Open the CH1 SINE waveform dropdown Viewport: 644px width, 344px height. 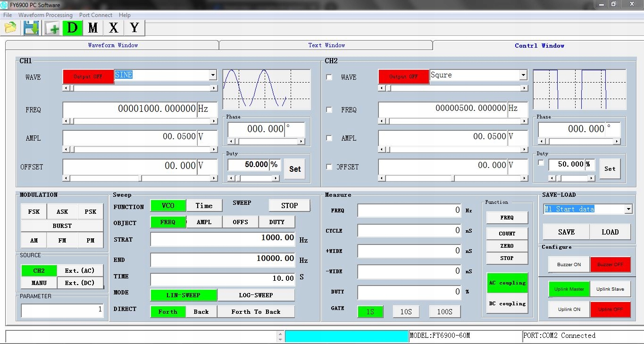coord(213,75)
